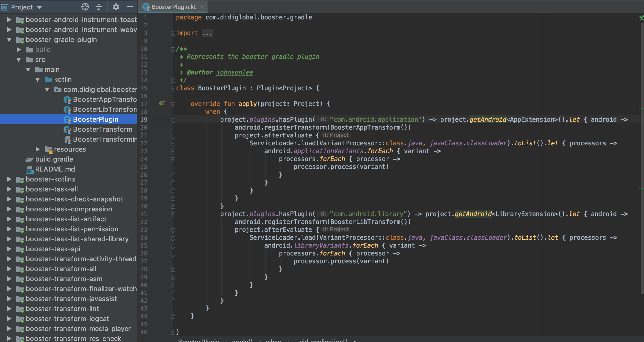Click the override gutter icon on line 17
Viewport: 644px width, 342px height.
[162, 104]
